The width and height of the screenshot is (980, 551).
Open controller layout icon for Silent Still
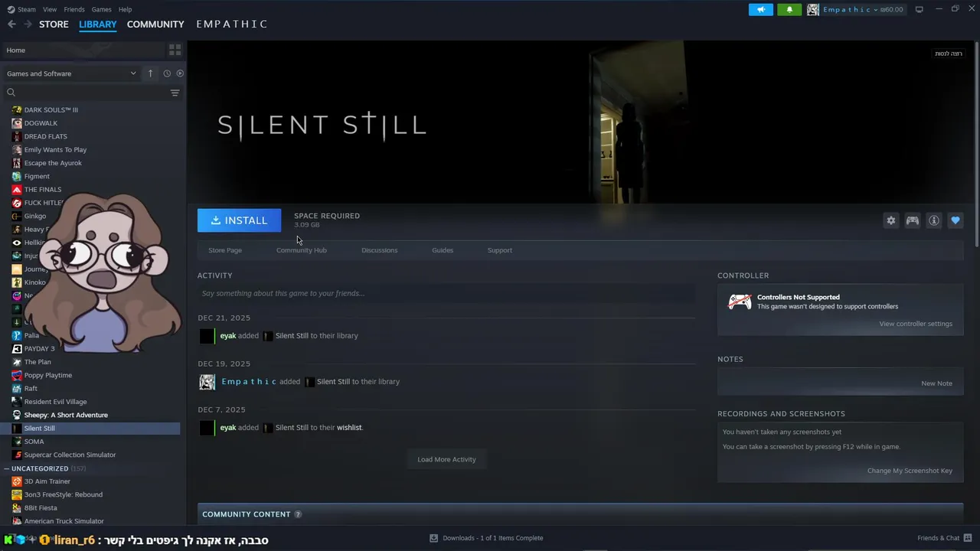pos(913,220)
